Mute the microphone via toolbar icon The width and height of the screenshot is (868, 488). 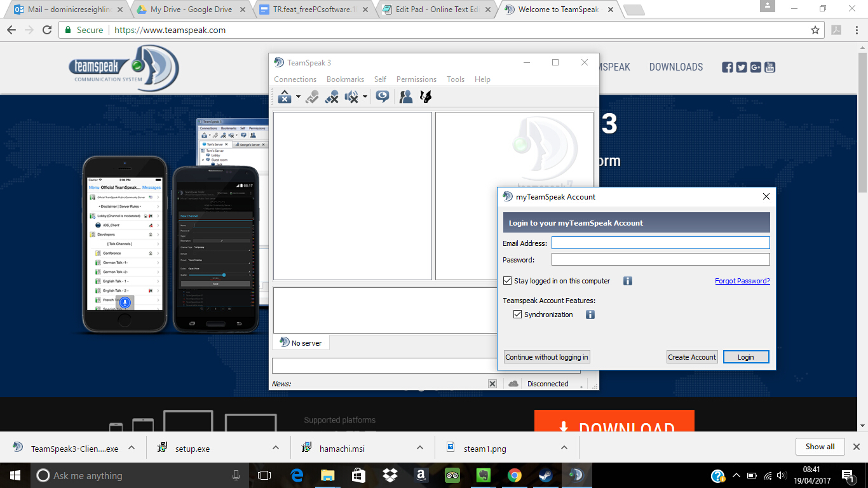click(332, 97)
